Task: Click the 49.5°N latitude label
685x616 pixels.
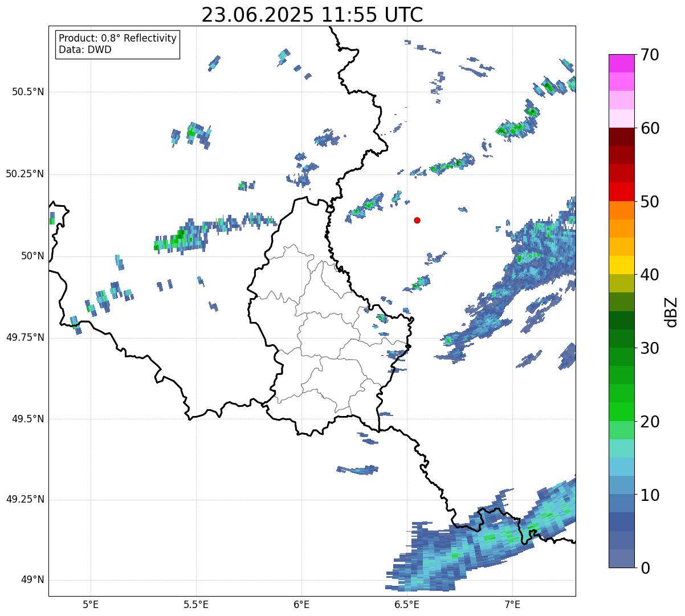Action: [x=28, y=419]
